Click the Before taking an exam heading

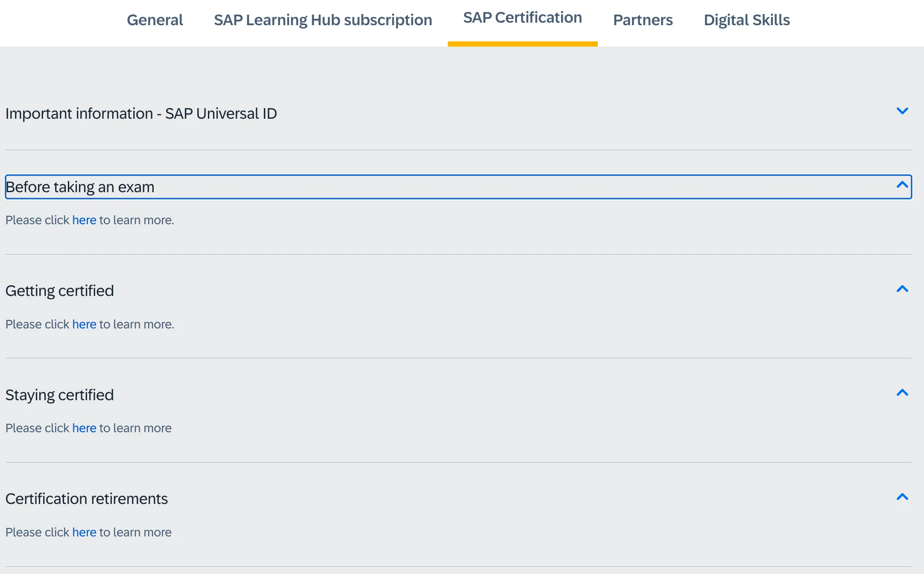[x=80, y=187]
